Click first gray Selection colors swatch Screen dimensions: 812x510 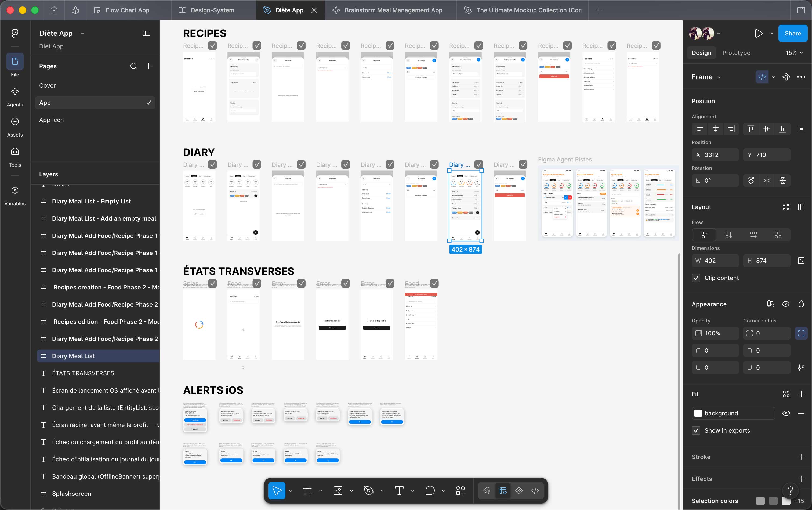tap(760, 501)
